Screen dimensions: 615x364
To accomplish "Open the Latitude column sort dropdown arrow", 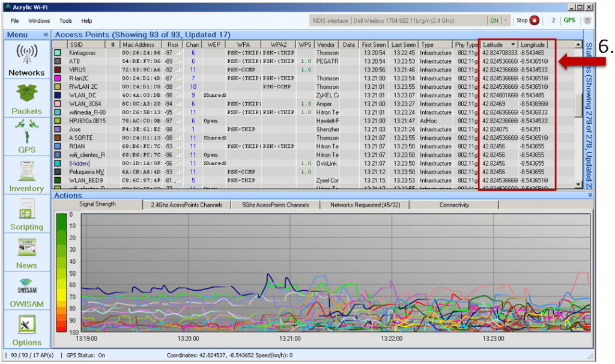I will coord(513,44).
